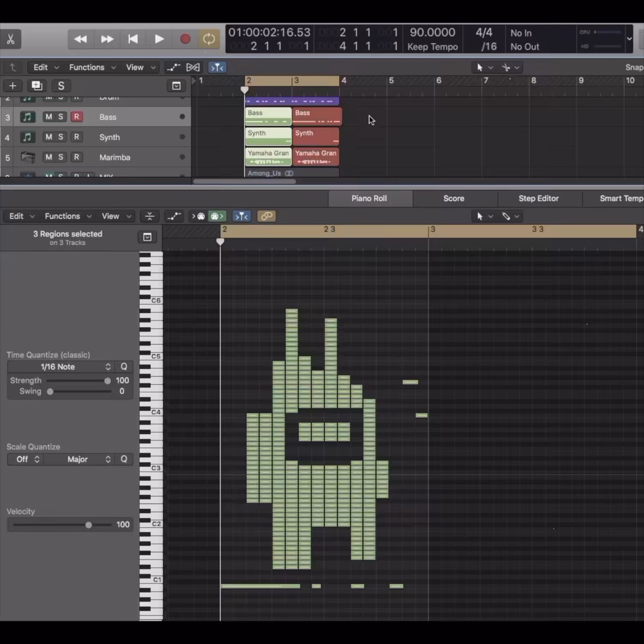The height and width of the screenshot is (644, 644).
Task: Mute the Bass track
Action: tap(49, 117)
